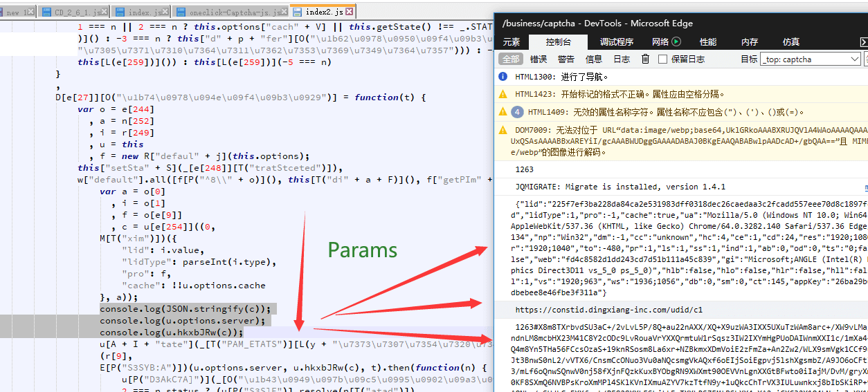Open the 网络 (Network) tab in DevTools
Screen dimensions: 868x392
660,42
